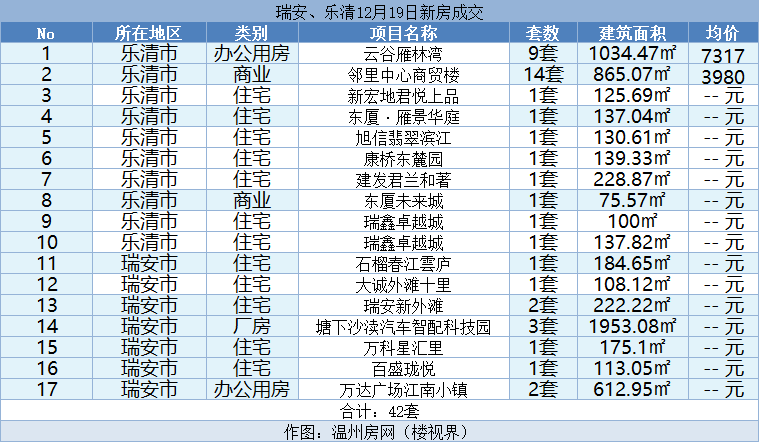The height and width of the screenshot is (442, 759).
Task: Click the area value 175.1㎡
Action: (x=632, y=347)
